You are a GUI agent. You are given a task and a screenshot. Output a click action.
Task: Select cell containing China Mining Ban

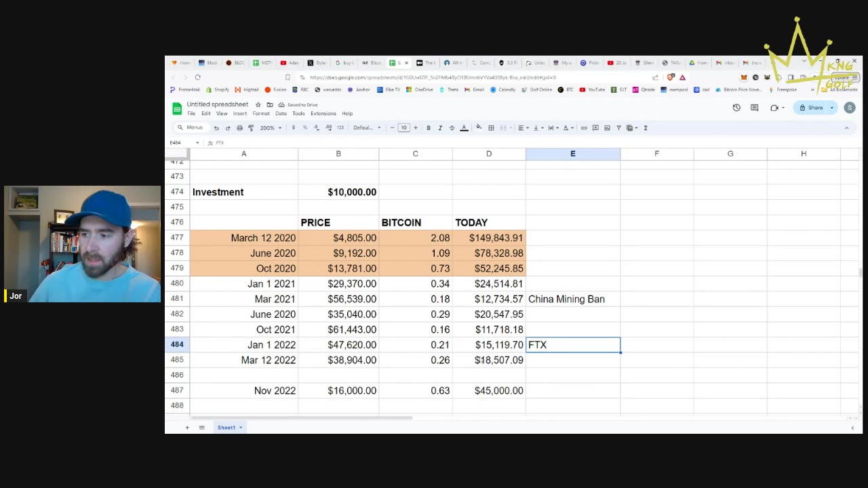(572, 299)
